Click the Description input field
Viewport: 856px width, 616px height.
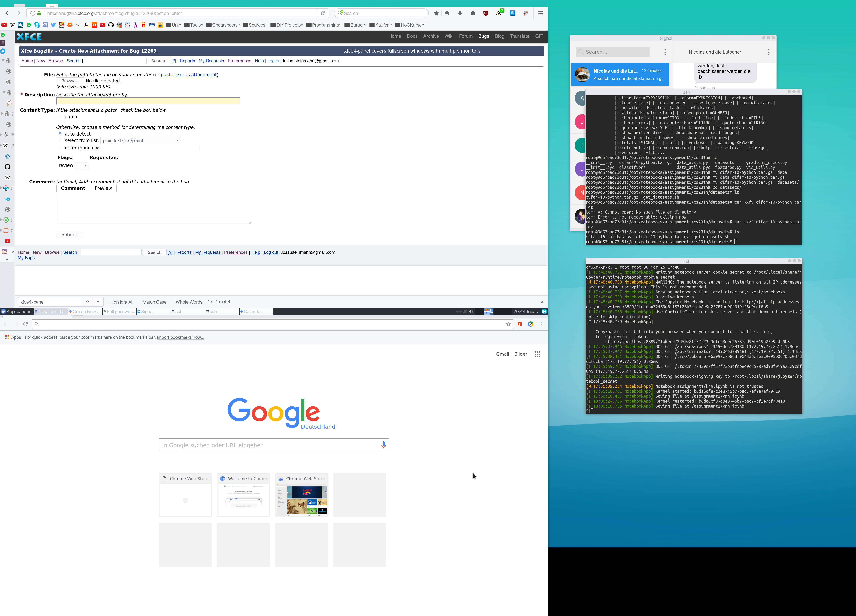coord(148,101)
